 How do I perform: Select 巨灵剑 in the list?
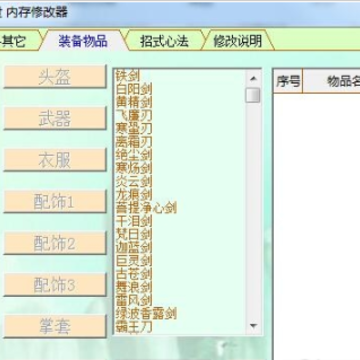[134, 260]
